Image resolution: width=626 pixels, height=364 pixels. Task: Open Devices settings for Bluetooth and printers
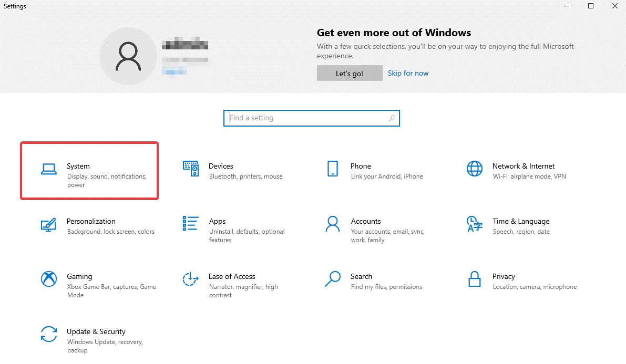click(x=231, y=171)
